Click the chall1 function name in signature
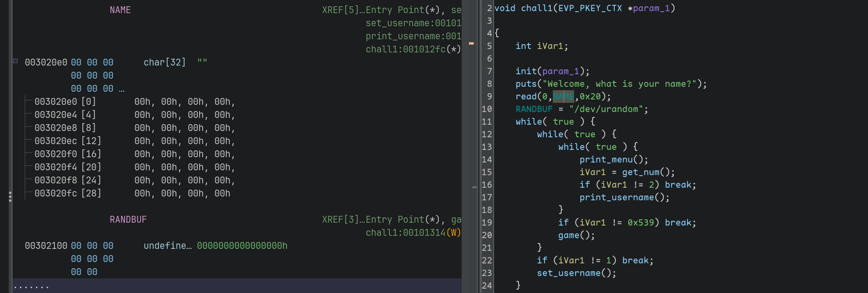This screenshot has height=293, width=868. point(537,8)
